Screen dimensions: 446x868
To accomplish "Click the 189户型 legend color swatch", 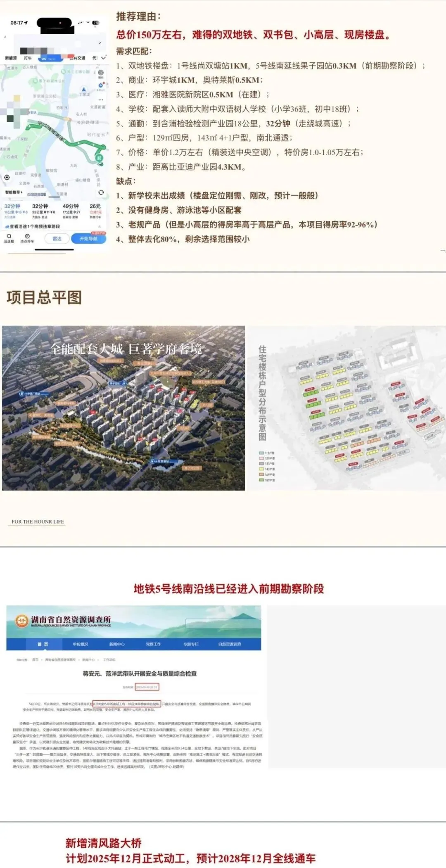I will coord(261,480).
